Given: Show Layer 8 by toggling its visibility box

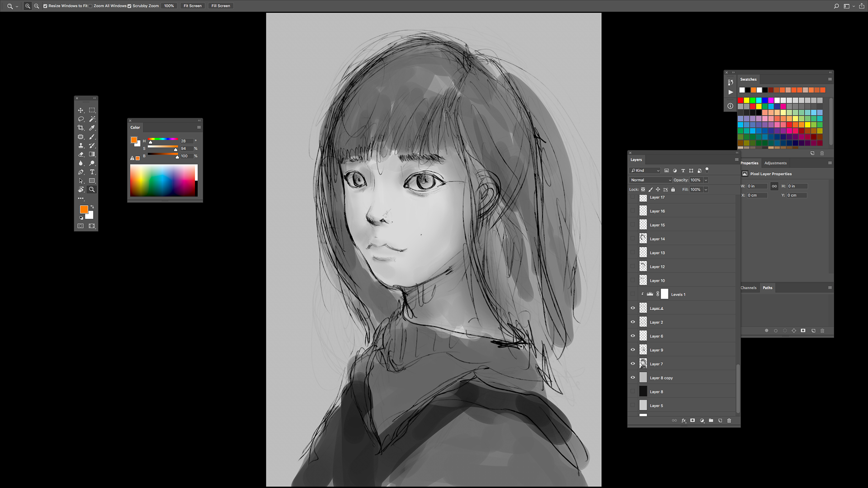Looking at the screenshot, I should tap(632, 392).
